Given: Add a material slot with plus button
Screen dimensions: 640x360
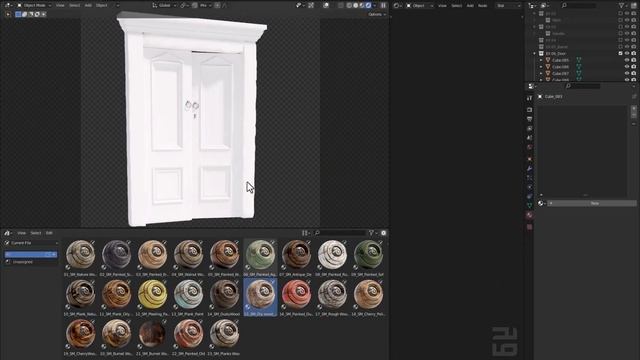Looking at the screenshot, I should point(633,109).
